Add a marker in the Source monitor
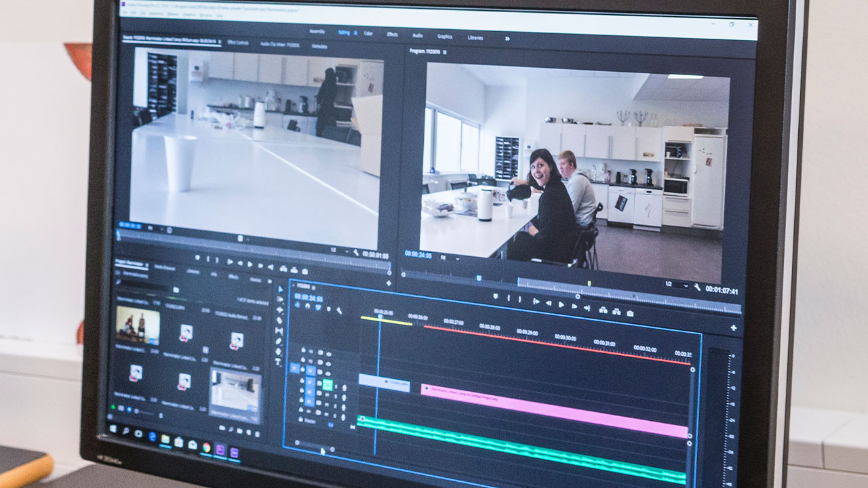Screen dimensions: 868x488 click(x=197, y=258)
